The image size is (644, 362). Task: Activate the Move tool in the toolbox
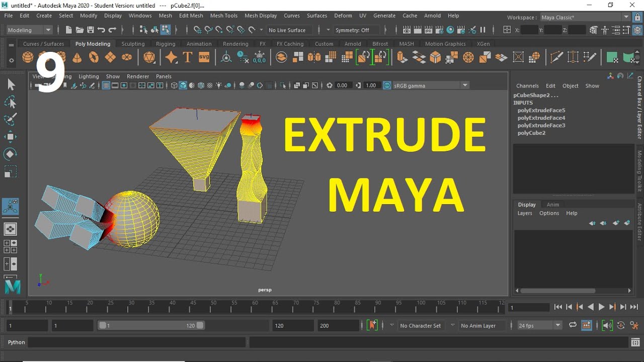pyautogui.click(x=11, y=137)
